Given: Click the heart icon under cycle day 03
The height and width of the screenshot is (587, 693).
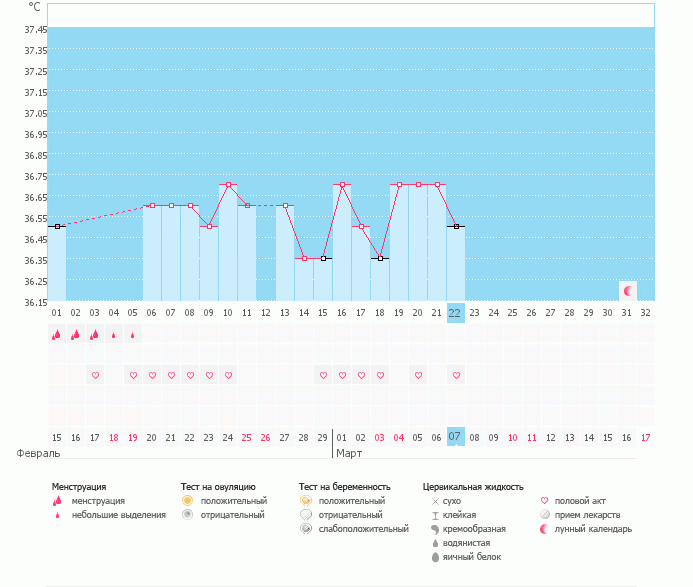Looking at the screenshot, I should (95, 375).
